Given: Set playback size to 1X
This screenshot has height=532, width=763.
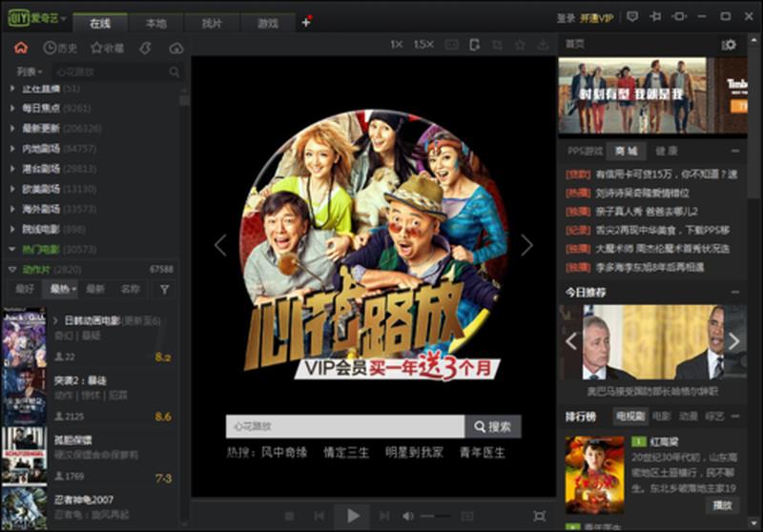Looking at the screenshot, I should (x=397, y=44).
